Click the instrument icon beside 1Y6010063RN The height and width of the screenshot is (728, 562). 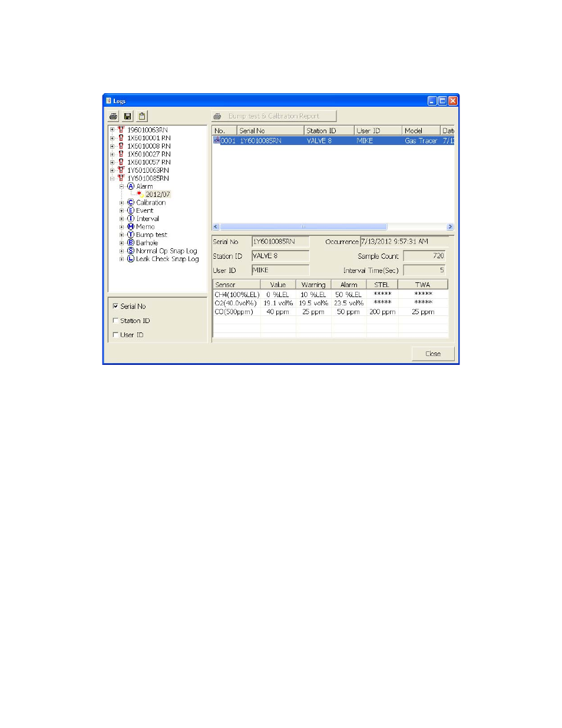(x=121, y=170)
